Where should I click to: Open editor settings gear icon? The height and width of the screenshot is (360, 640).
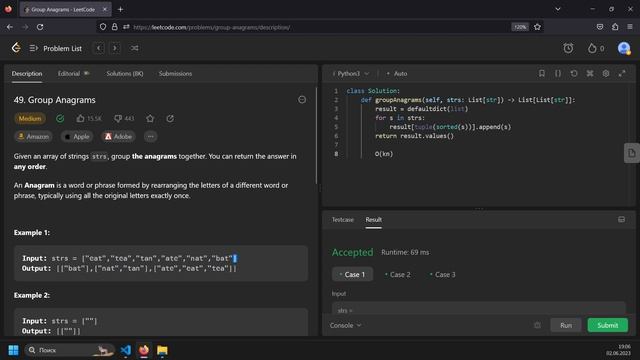point(606,73)
